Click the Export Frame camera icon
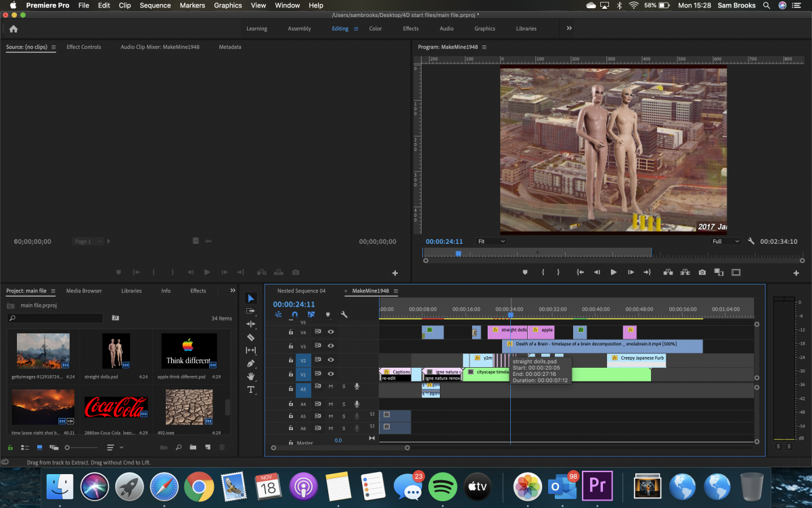 click(x=702, y=272)
